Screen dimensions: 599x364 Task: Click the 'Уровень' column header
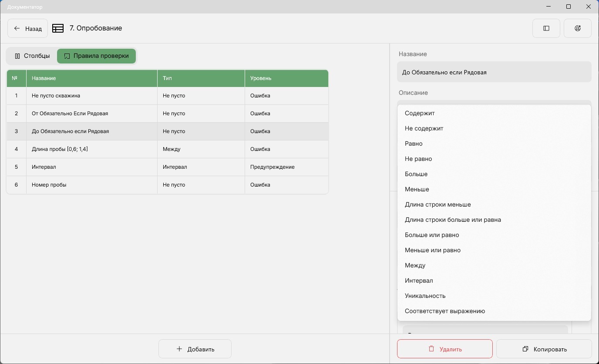(x=286, y=78)
